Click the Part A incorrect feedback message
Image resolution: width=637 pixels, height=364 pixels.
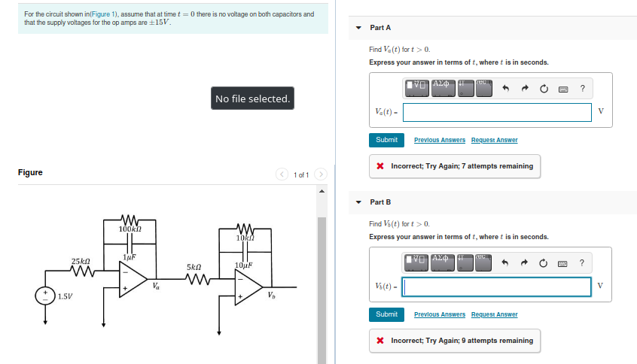tap(455, 166)
